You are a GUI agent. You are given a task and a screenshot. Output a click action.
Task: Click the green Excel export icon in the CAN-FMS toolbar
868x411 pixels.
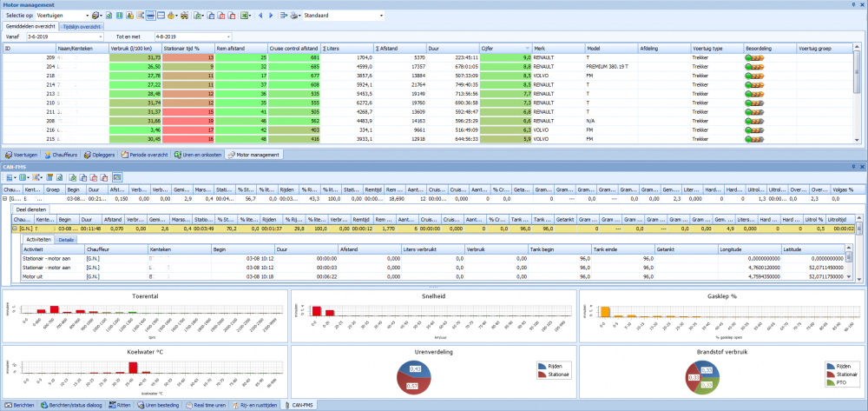click(73, 177)
